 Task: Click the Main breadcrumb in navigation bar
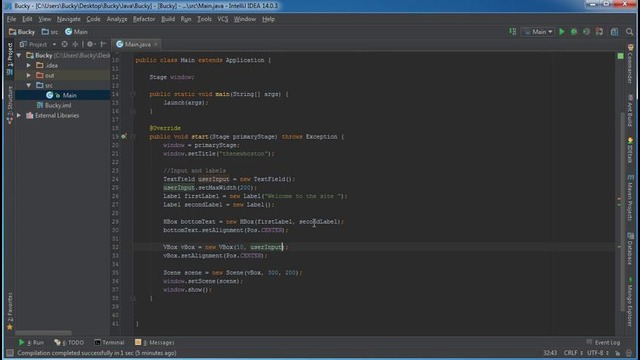(x=76, y=32)
